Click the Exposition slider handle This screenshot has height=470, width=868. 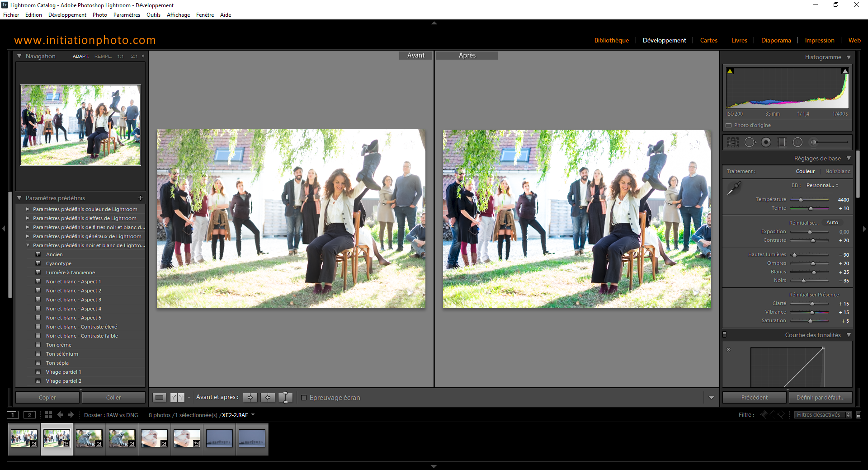click(810, 232)
